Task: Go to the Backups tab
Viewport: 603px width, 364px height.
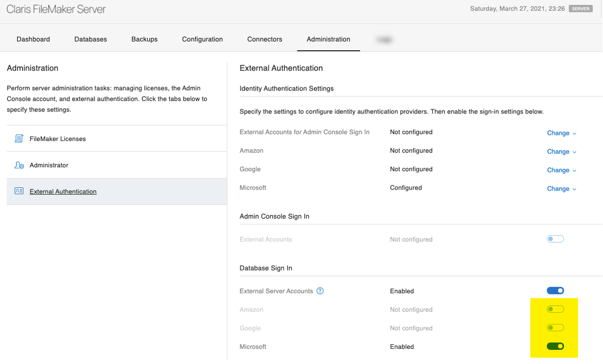Action: click(x=144, y=39)
